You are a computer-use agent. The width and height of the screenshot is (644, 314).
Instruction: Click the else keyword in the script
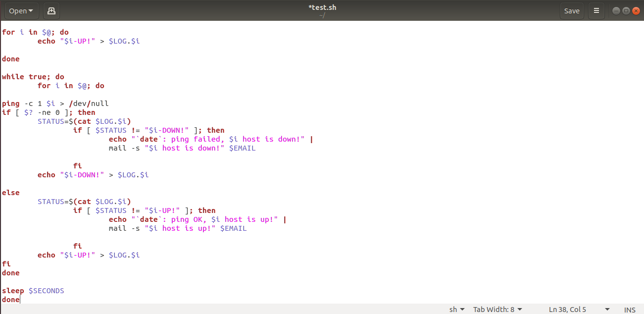(11, 193)
